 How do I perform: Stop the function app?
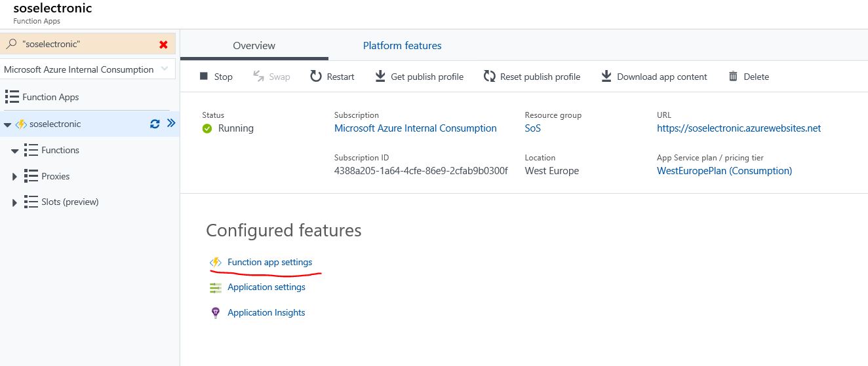tap(216, 77)
